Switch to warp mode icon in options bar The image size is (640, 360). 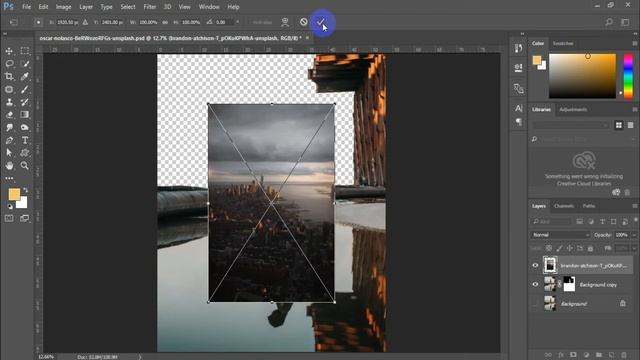click(285, 22)
